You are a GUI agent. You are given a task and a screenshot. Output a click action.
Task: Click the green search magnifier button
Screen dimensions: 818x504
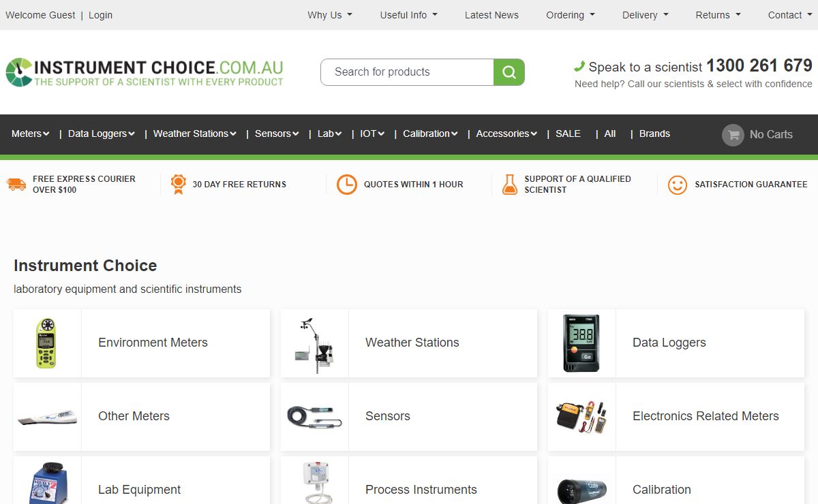click(509, 72)
